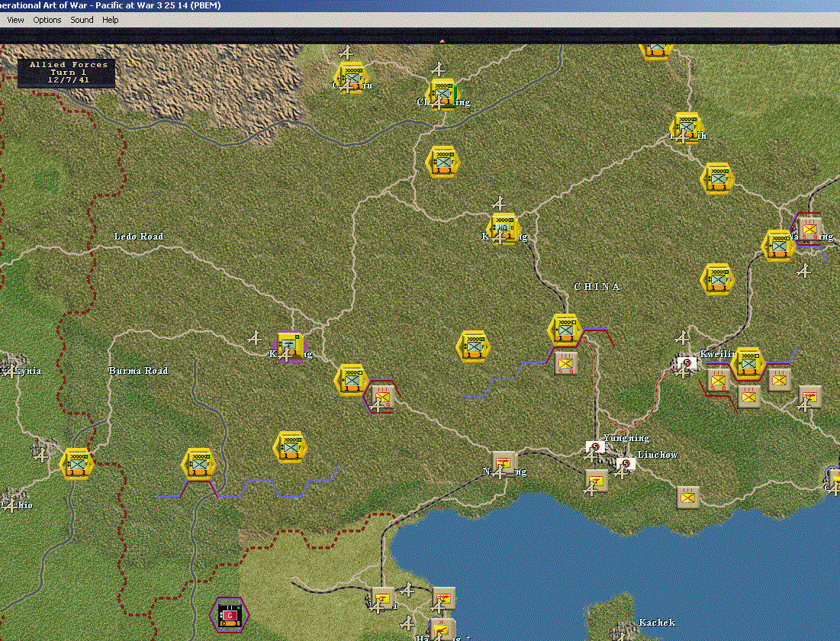Viewport: 840px width, 641px height.
Task: Open the Help menu
Action: click(x=111, y=20)
